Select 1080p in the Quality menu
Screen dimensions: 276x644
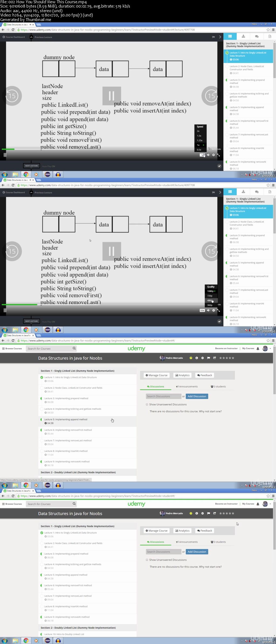click(211, 291)
